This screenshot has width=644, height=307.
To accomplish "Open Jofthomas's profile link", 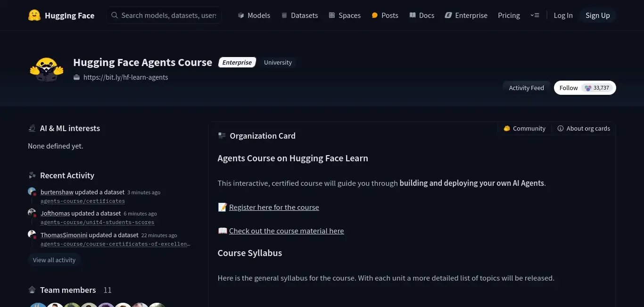I will [x=55, y=213].
